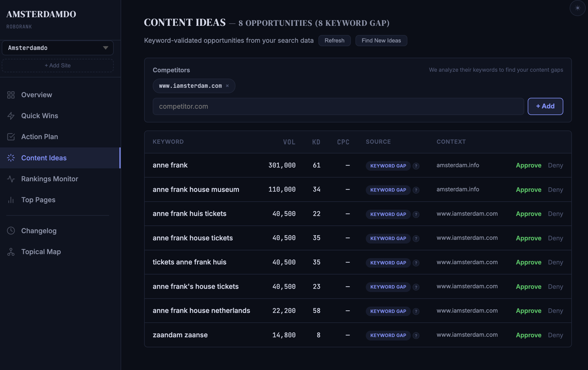This screenshot has height=370, width=588.
Task: Open the Overview panel icon in sidebar
Action: 11,95
